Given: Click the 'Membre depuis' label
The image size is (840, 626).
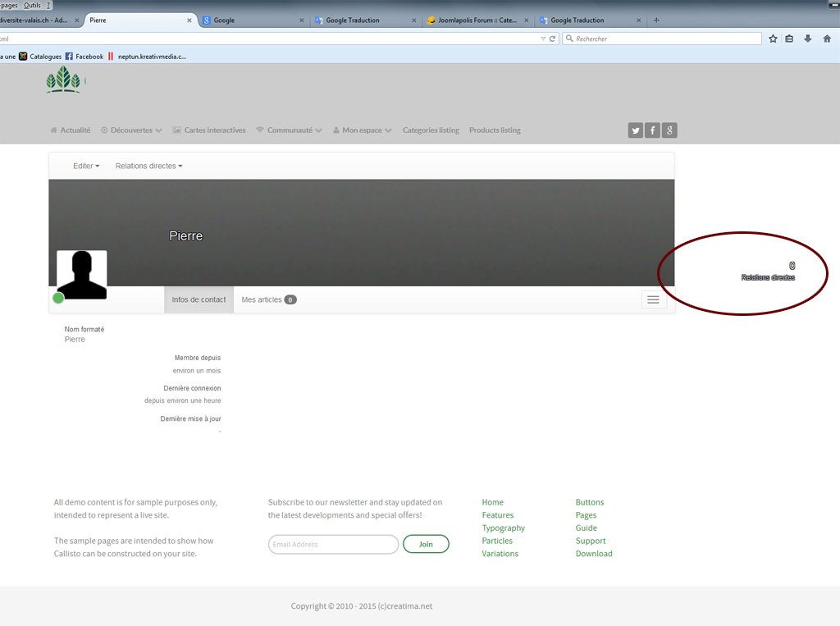Looking at the screenshot, I should [x=198, y=358].
